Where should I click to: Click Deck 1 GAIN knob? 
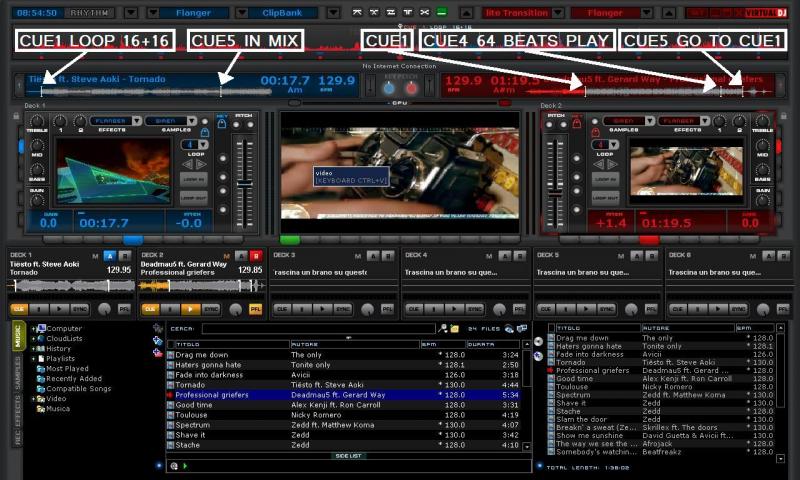coord(37,199)
